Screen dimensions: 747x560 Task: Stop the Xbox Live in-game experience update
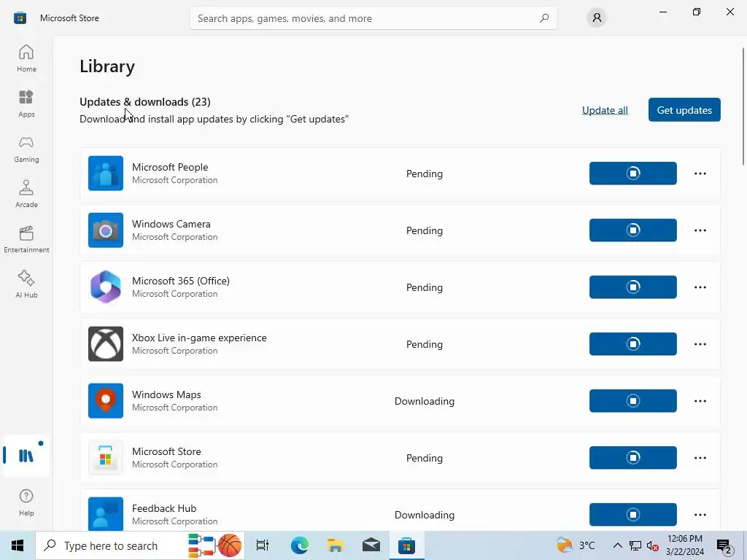632,344
